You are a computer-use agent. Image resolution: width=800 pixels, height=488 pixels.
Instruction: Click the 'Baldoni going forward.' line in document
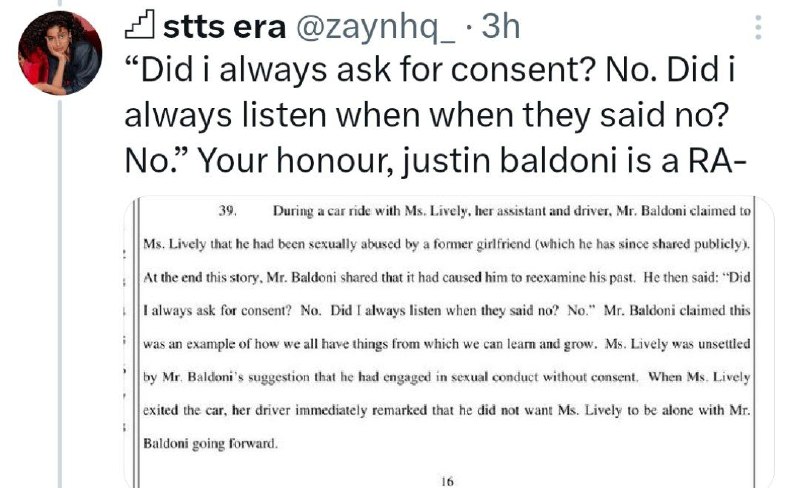coord(211,443)
